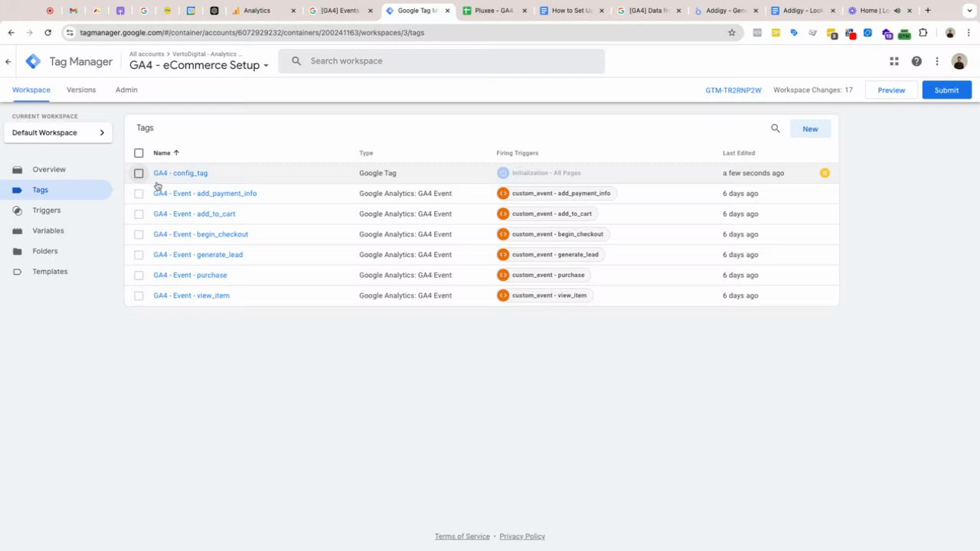Click the Triggers sidebar icon
Viewport: 980px width, 551px height.
click(18, 210)
